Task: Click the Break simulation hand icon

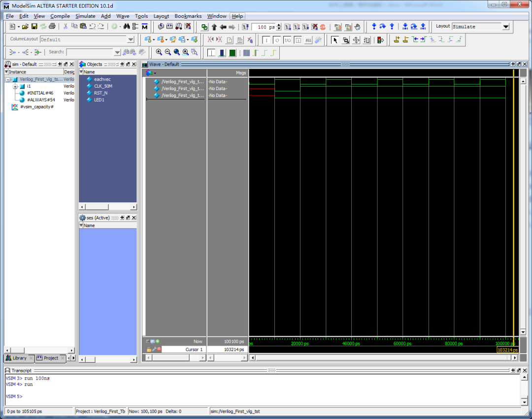Action: click(x=358, y=27)
